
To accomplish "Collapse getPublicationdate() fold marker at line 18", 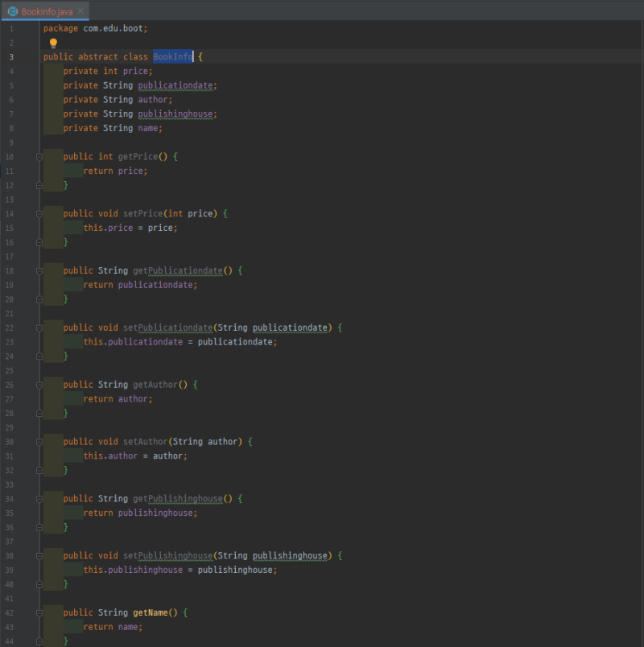I will (x=39, y=270).
